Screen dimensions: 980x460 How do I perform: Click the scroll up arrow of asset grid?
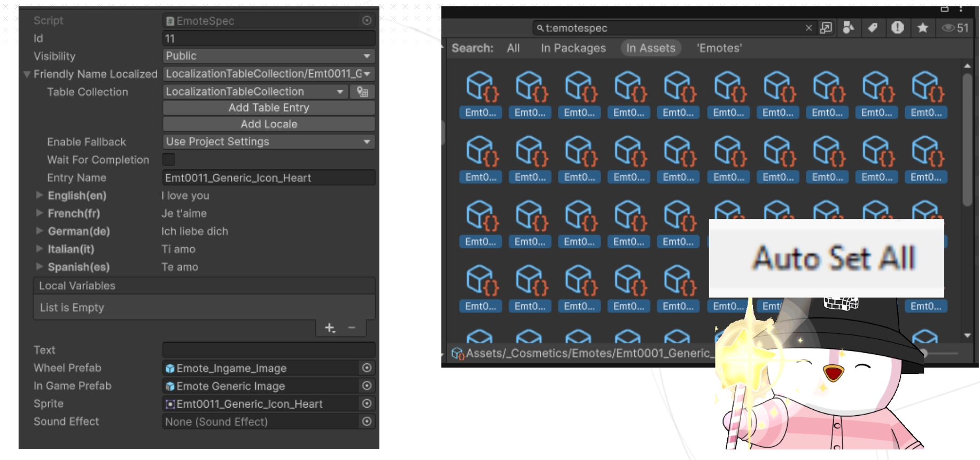click(x=967, y=66)
